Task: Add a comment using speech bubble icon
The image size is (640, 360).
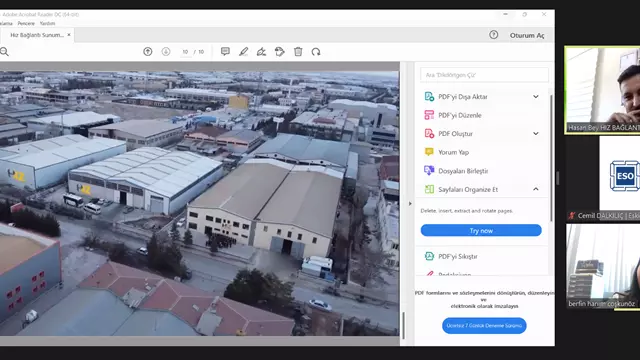Action: click(x=225, y=51)
